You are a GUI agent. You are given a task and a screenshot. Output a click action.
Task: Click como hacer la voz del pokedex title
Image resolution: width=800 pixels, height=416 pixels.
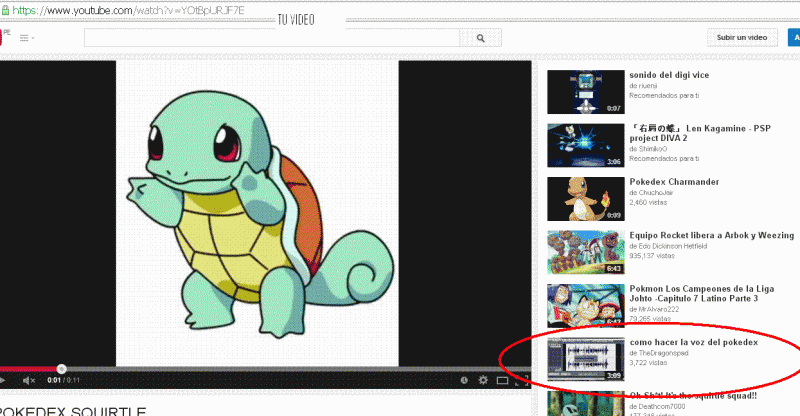[x=693, y=342]
